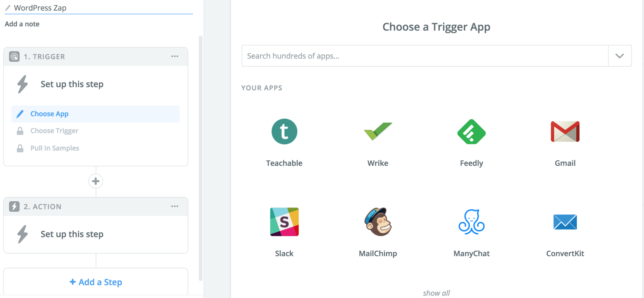
Task: Choose the ConvertKit envelope icon
Action: coord(565,222)
